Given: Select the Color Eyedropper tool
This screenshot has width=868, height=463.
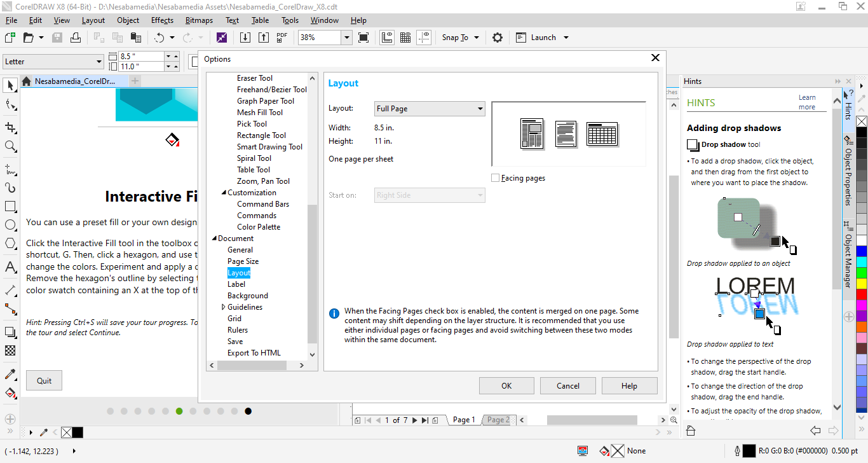Looking at the screenshot, I should click(x=10, y=373).
